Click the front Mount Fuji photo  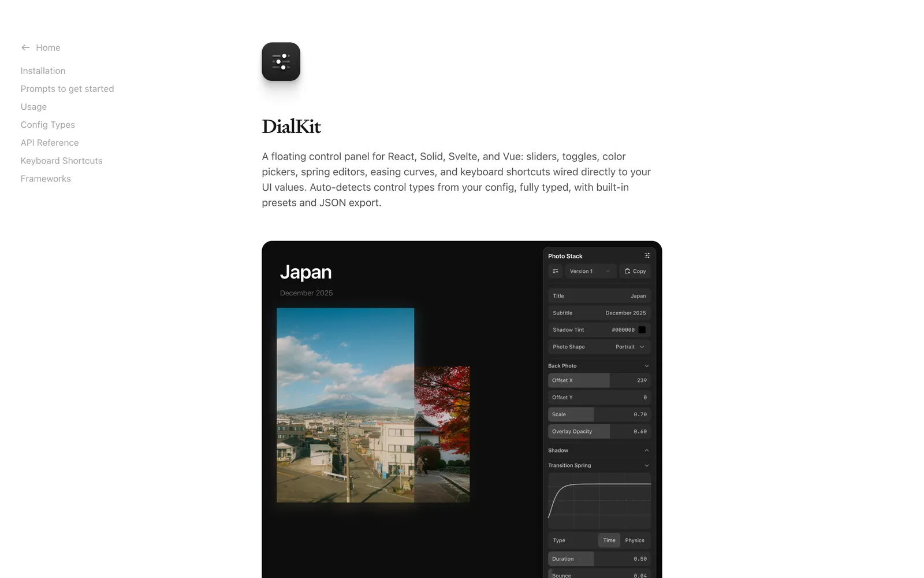coord(345,405)
